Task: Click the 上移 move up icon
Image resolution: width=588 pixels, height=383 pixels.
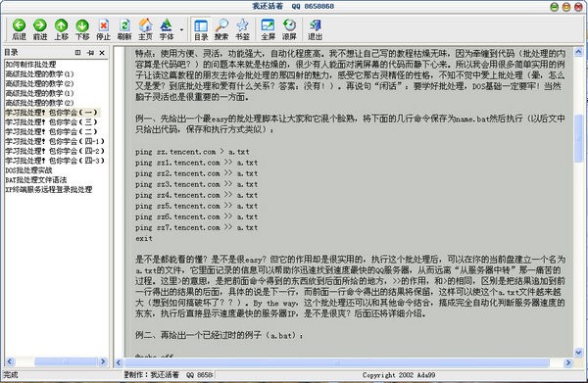Action: click(61, 25)
